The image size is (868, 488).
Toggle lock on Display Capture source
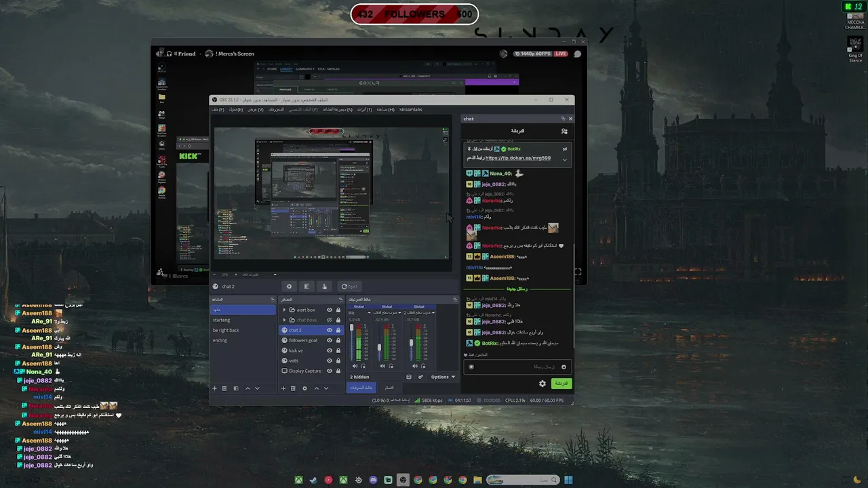(x=338, y=371)
